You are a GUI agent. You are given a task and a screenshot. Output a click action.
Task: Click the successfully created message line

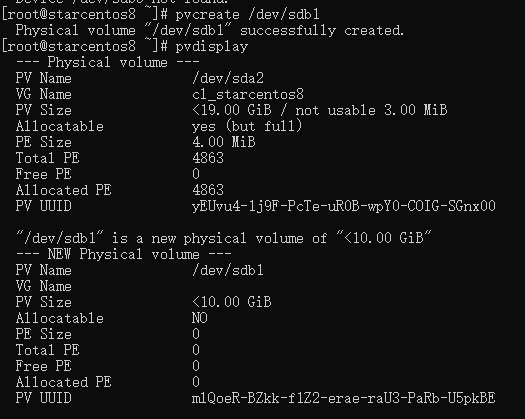click(x=210, y=30)
